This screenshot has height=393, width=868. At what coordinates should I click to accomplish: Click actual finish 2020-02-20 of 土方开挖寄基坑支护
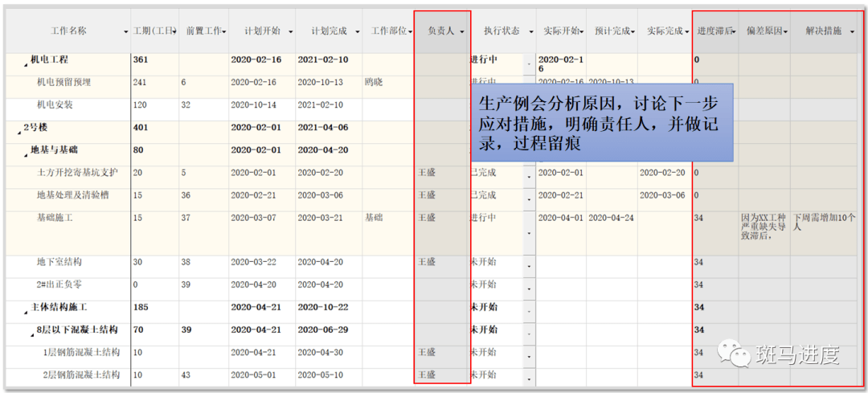click(662, 173)
